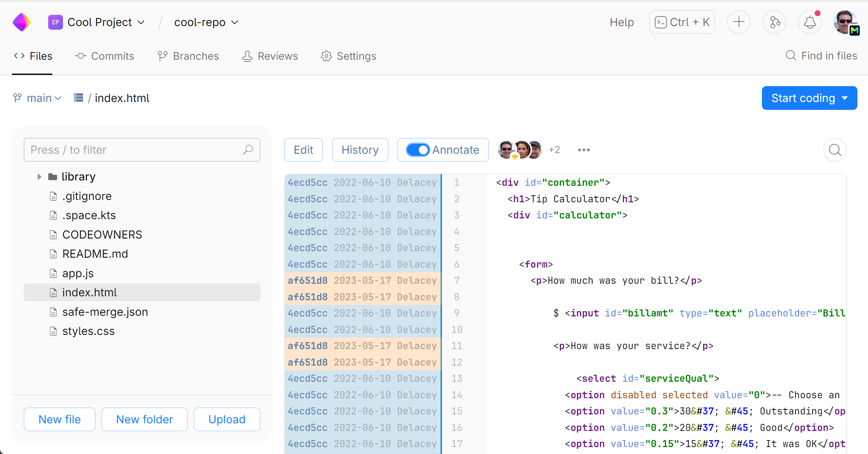This screenshot has height=454, width=868.
Task: Open the three-dots more options menu
Action: point(584,150)
